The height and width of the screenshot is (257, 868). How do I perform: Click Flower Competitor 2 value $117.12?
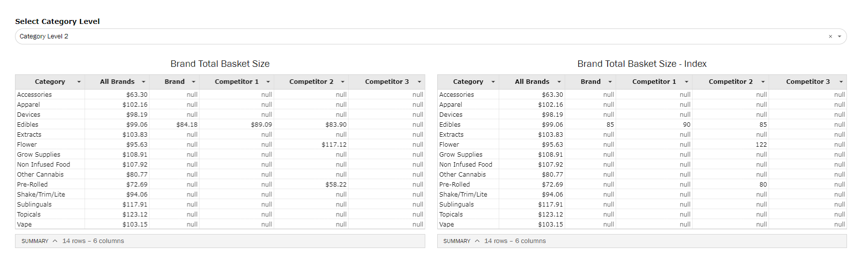[x=334, y=145]
